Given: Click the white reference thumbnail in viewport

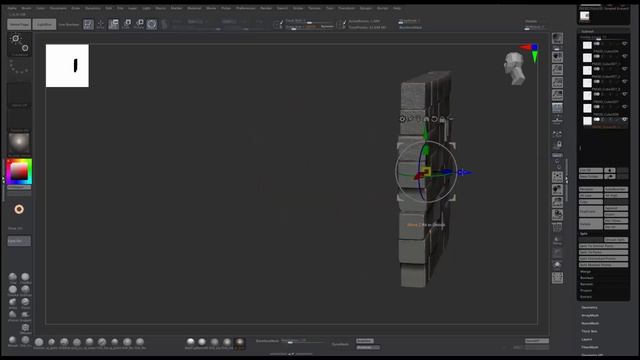Looking at the screenshot, I should (67, 66).
